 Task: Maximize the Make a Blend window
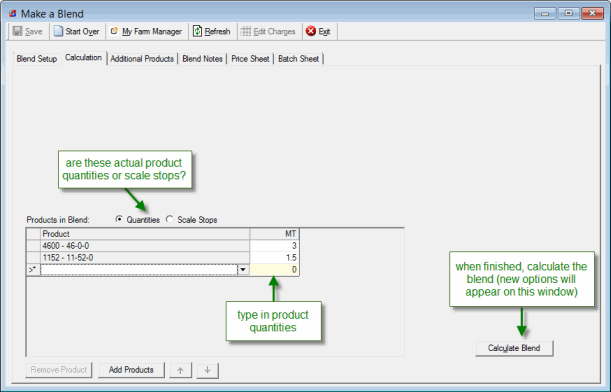click(x=569, y=14)
